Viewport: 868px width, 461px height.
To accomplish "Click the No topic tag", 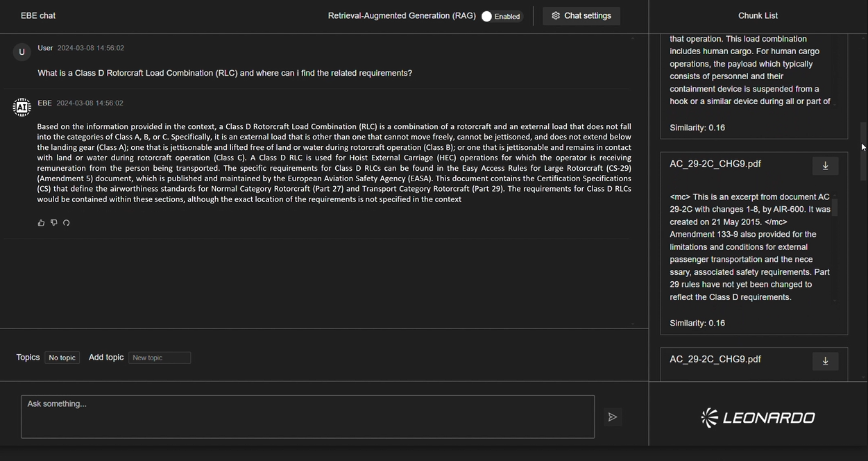I will click(x=62, y=358).
